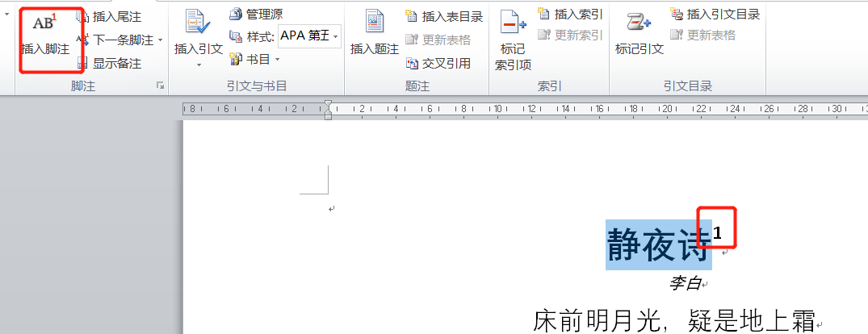Image resolution: width=868 pixels, height=334 pixels.
Task: Click the first-line indent marker on ruler
Action: point(328,105)
